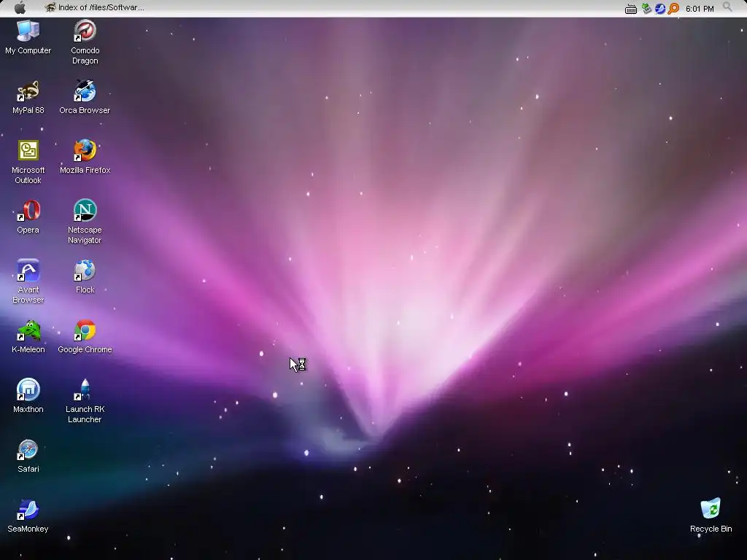
Task: Click the 6:01 PM clock
Action: (x=700, y=9)
